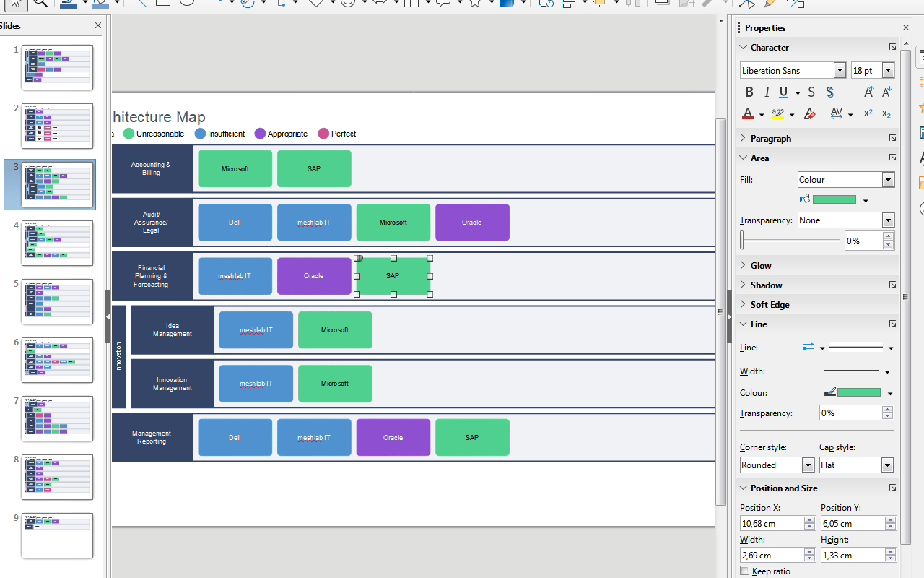Open More Options for the Shadow section
Screen dimensions: 924x578
893,285
